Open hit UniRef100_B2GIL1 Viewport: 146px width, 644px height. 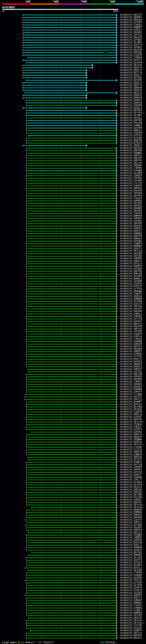coord(131,567)
